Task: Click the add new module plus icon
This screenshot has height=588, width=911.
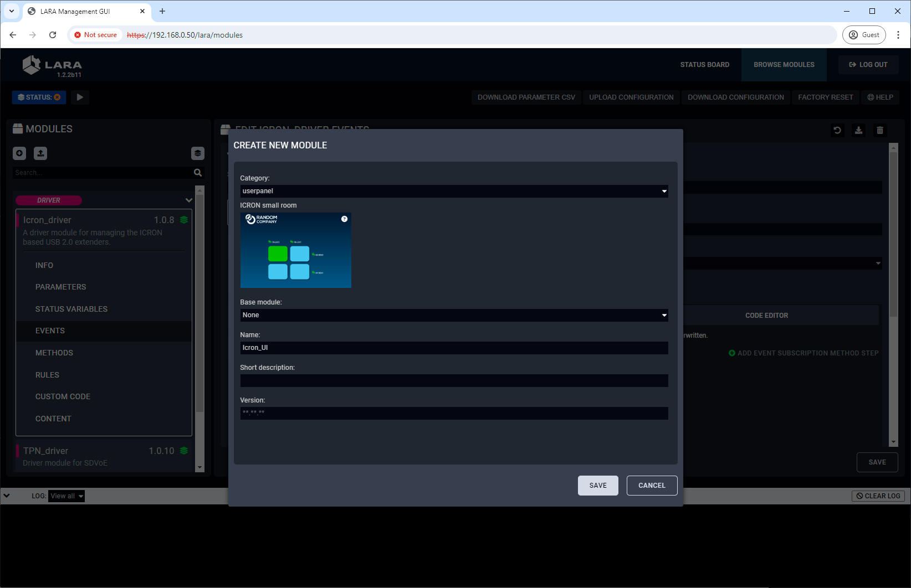Action: (19, 153)
